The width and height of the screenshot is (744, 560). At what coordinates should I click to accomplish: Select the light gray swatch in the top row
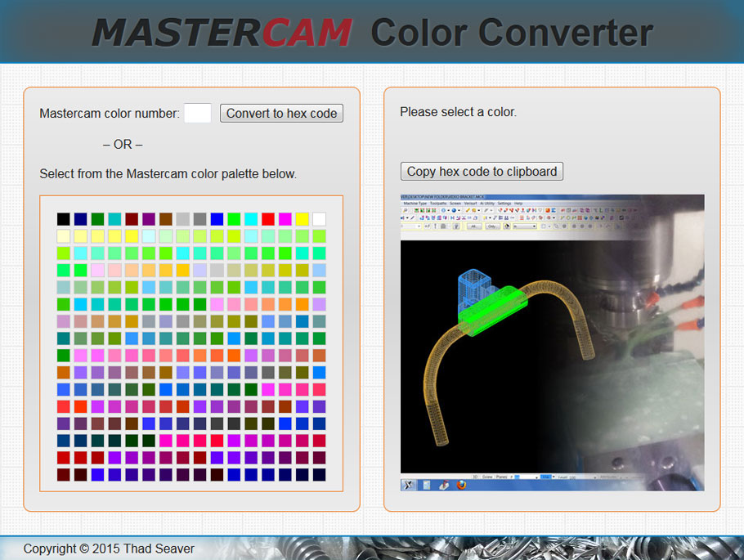182,219
